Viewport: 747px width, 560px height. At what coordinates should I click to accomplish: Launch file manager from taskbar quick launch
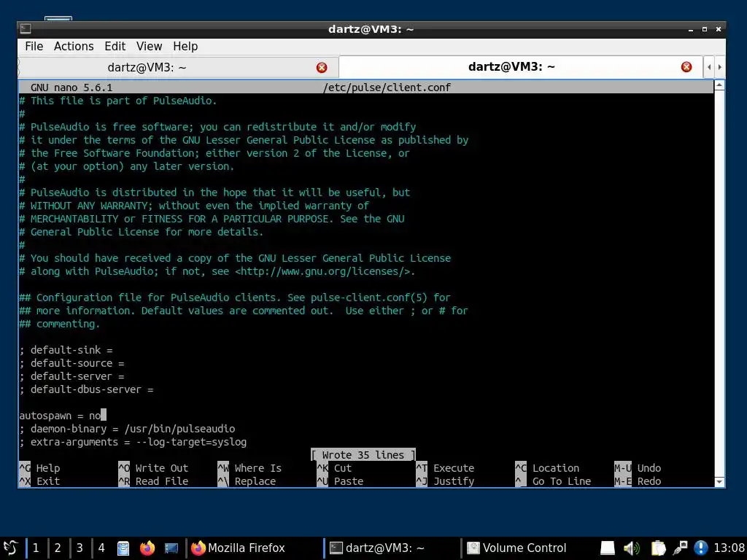pyautogui.click(x=123, y=548)
